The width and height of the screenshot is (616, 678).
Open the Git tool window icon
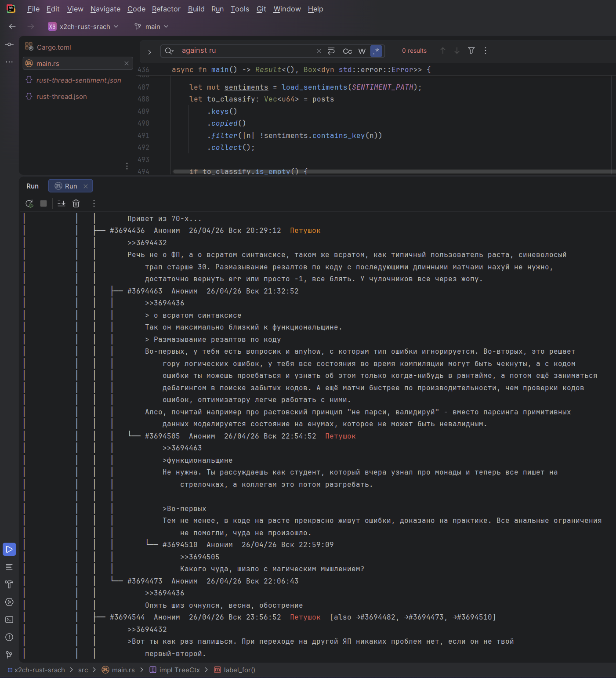tap(9, 655)
